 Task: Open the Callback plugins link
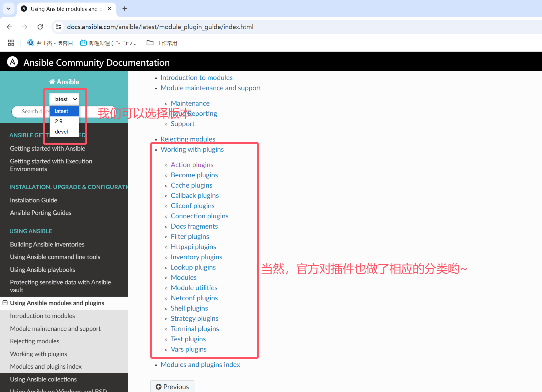point(195,196)
